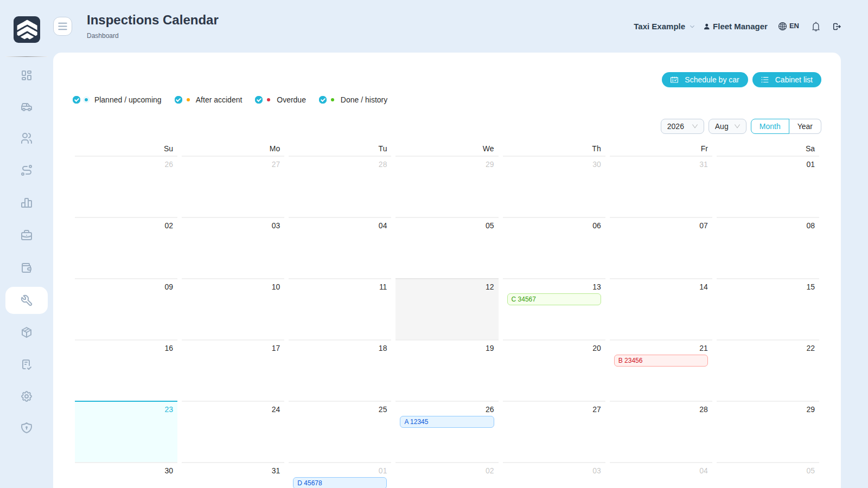Toggle Planned / upcoming filter checkbox

(x=76, y=100)
